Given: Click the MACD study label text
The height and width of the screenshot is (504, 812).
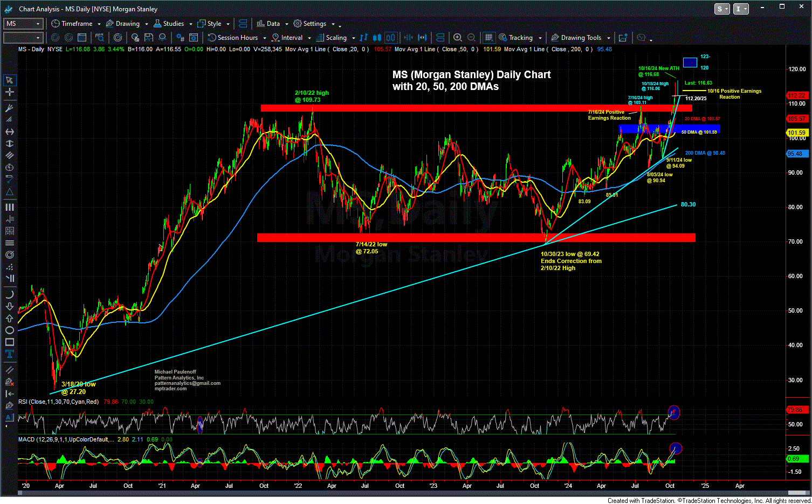Looking at the screenshot, I should coord(66,439).
